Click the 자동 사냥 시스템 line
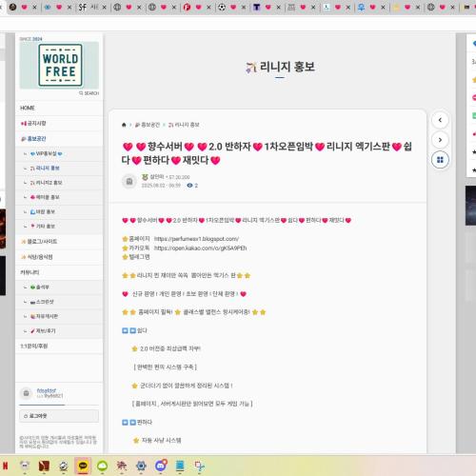The width and height of the screenshot is (476, 476). click(157, 440)
